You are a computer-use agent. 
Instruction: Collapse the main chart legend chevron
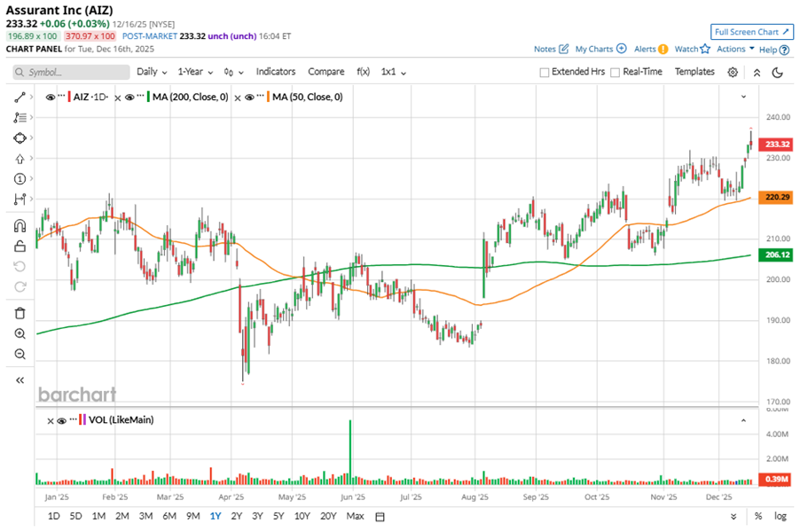[x=743, y=97]
